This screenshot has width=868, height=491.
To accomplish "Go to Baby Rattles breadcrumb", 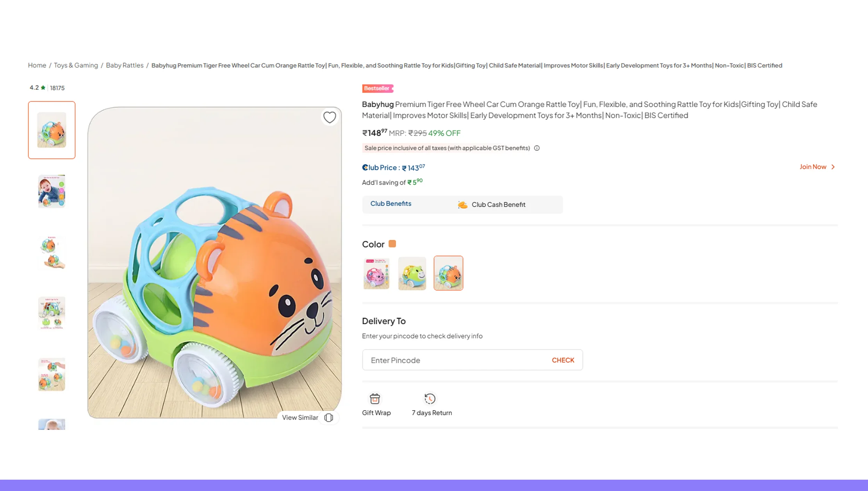I will tap(125, 65).
